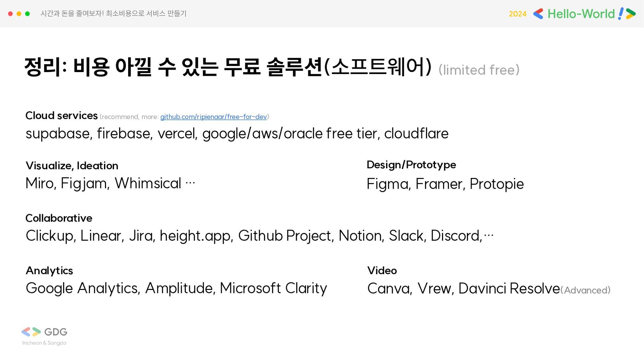Screen dimensions: 644x362
Task: Click the 'supabase, firebase, vercel' line
Action: click(x=237, y=133)
